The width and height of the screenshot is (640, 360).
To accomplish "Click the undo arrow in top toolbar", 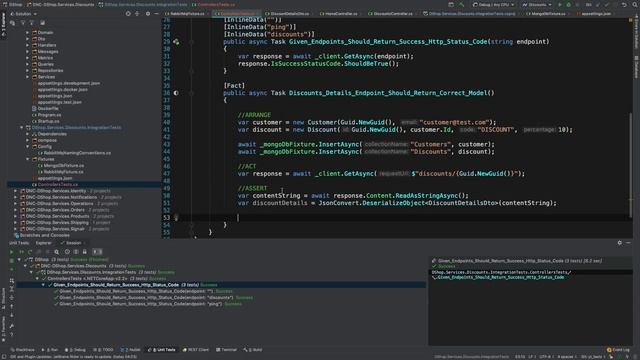I will pyautogui.click(x=624, y=4).
